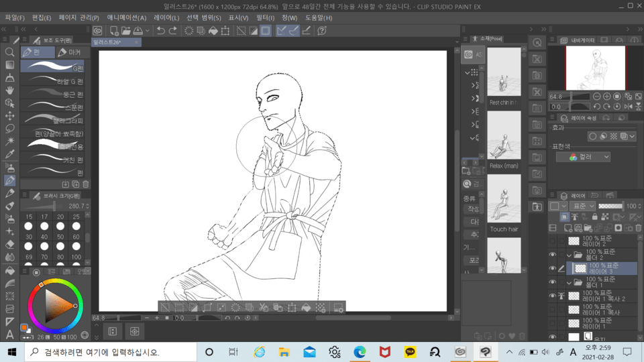Click new raster layer icon in Layer panel
This screenshot has width=644, height=362.
(x=568, y=228)
